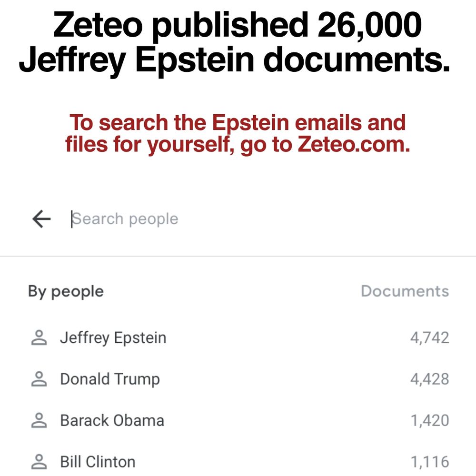
Task: Click the person icon beside Donald Trump
Action: click(x=39, y=379)
